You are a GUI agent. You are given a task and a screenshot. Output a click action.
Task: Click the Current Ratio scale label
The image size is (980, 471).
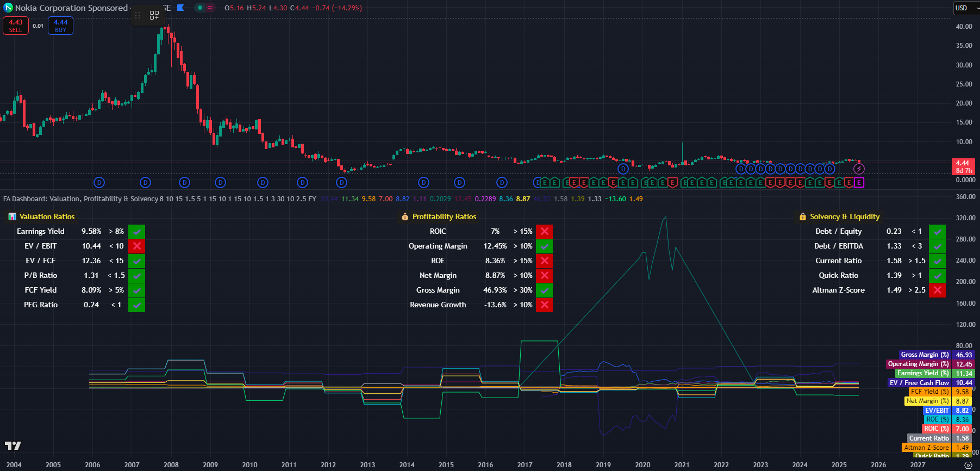coord(929,438)
